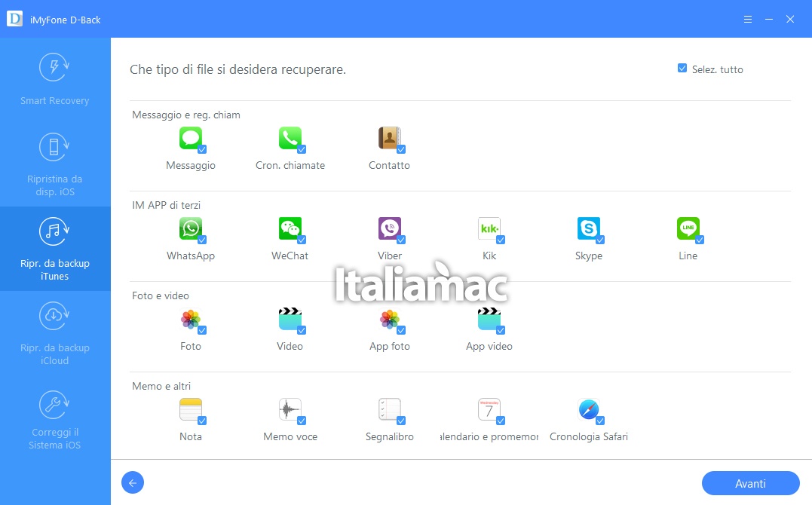Uncheck the Line checkbox
The height and width of the screenshot is (505, 812).
(700, 240)
